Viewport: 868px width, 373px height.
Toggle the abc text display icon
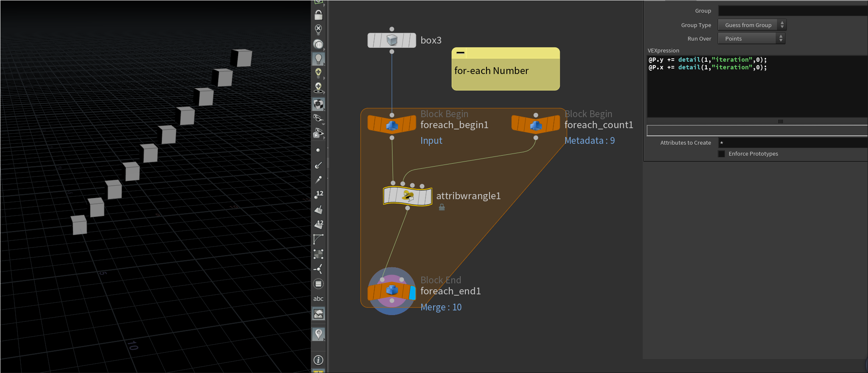pyautogui.click(x=318, y=299)
